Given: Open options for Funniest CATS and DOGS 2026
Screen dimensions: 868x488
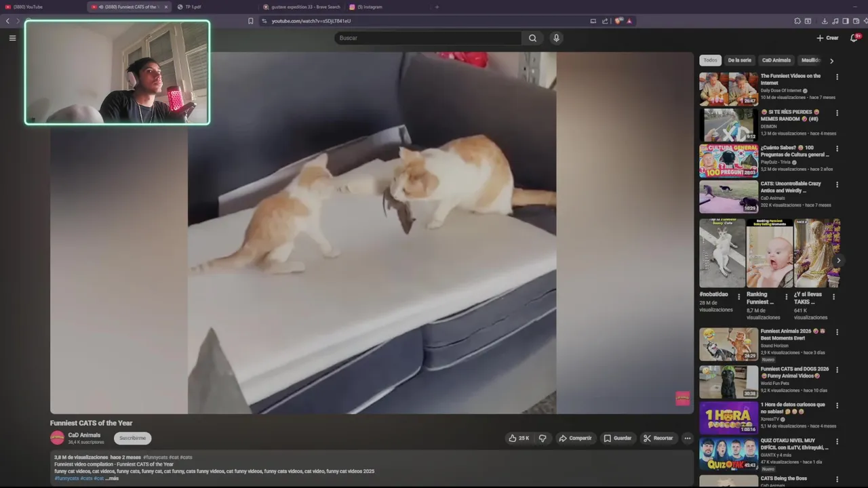Looking at the screenshot, I should pyautogui.click(x=837, y=370).
